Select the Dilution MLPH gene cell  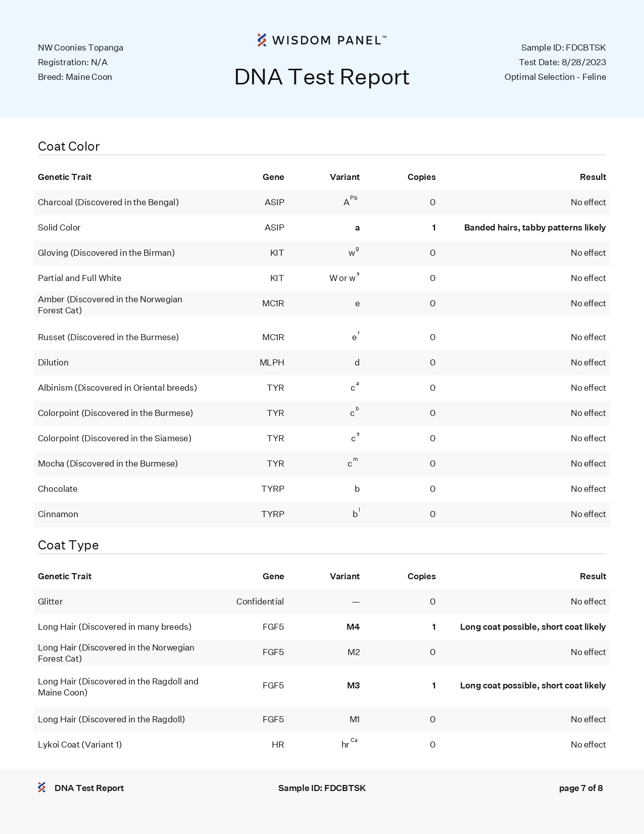[x=272, y=362]
